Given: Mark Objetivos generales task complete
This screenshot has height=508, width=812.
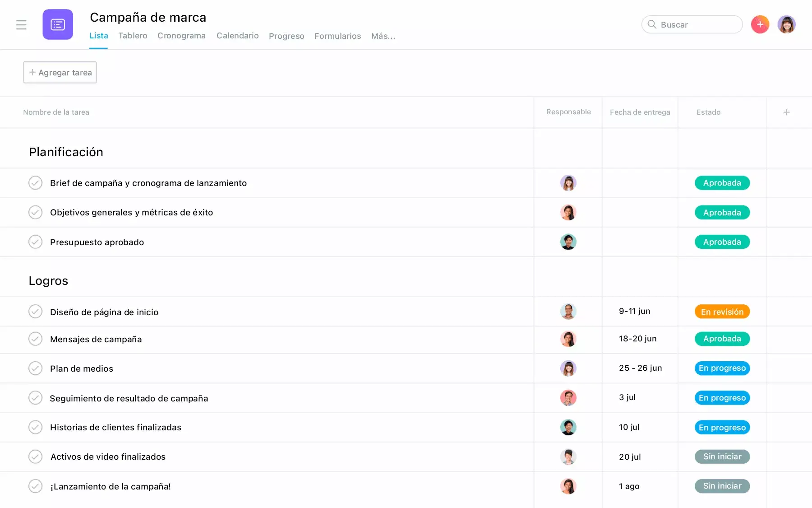Looking at the screenshot, I should point(35,212).
